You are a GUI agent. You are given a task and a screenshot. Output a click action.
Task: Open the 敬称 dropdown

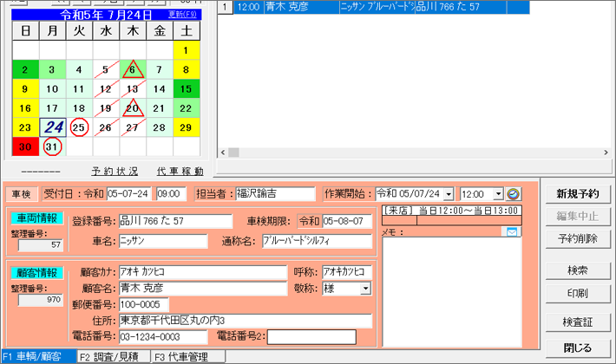point(365,288)
